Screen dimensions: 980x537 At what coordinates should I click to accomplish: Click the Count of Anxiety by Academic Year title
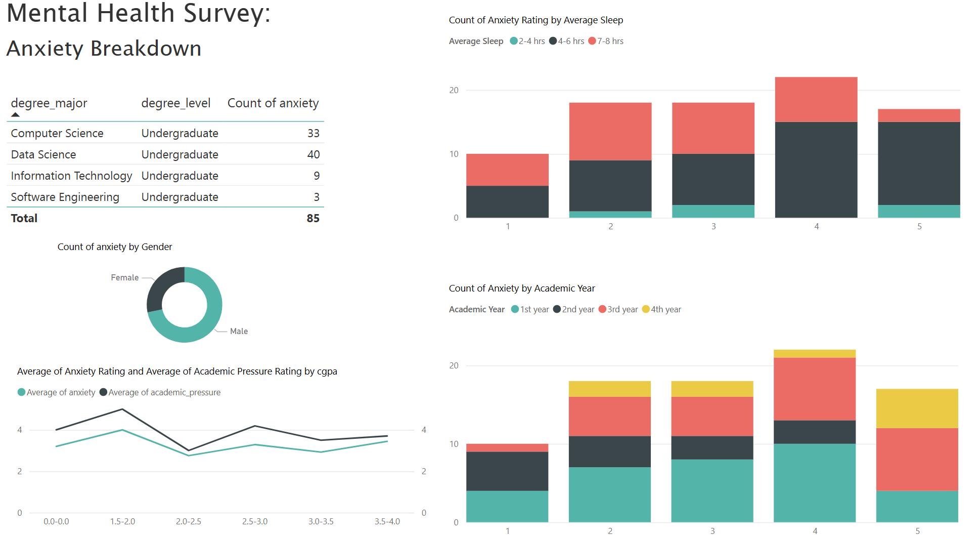[522, 288]
